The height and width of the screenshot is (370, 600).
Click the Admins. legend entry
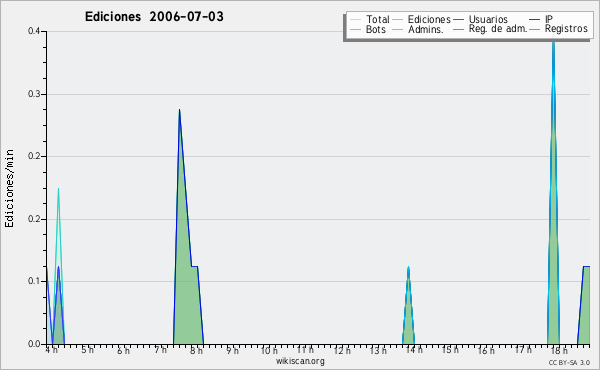[418, 29]
